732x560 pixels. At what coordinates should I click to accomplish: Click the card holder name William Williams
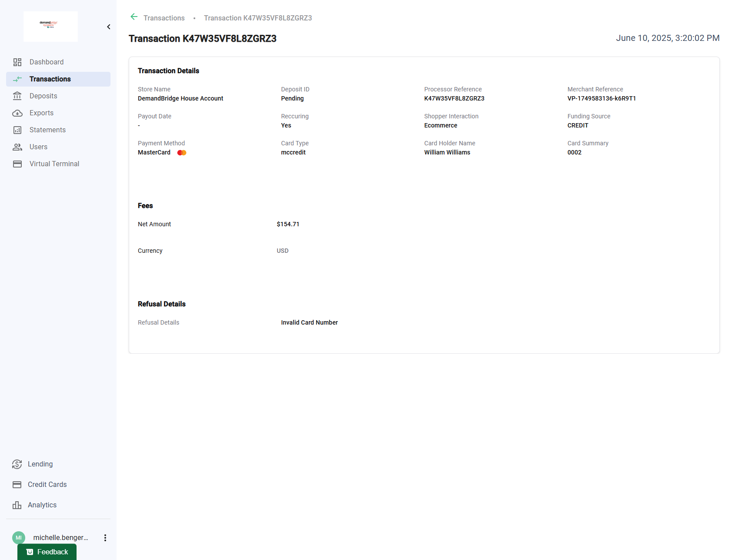point(447,153)
